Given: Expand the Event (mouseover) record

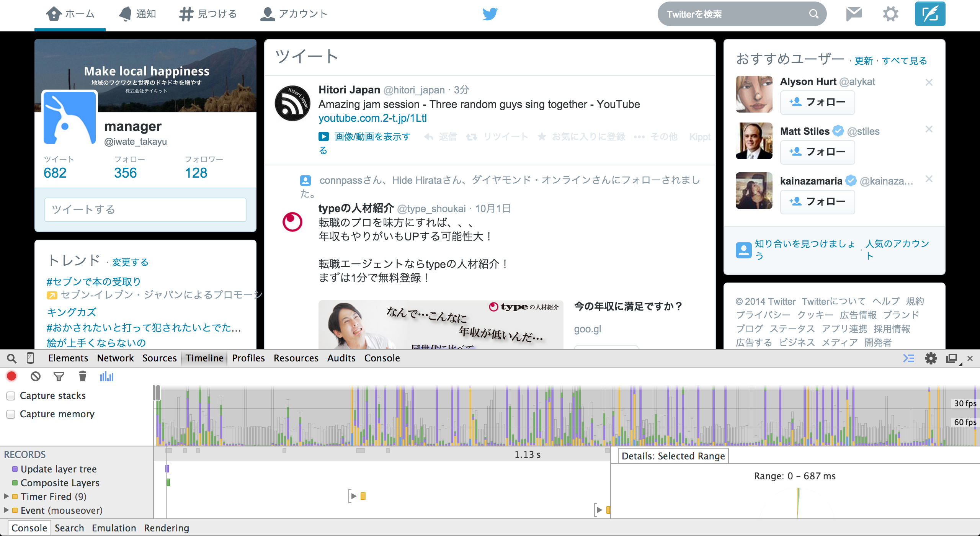Looking at the screenshot, I should point(6,510).
